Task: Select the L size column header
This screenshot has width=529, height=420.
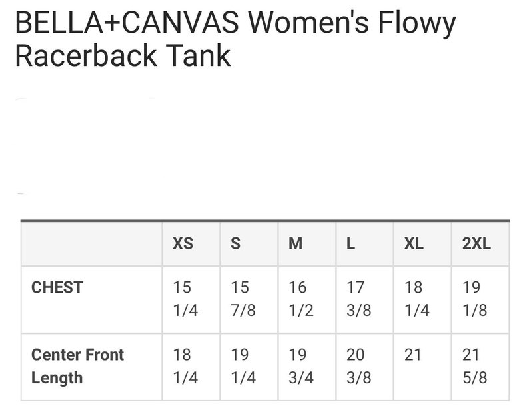Action: tap(351, 243)
